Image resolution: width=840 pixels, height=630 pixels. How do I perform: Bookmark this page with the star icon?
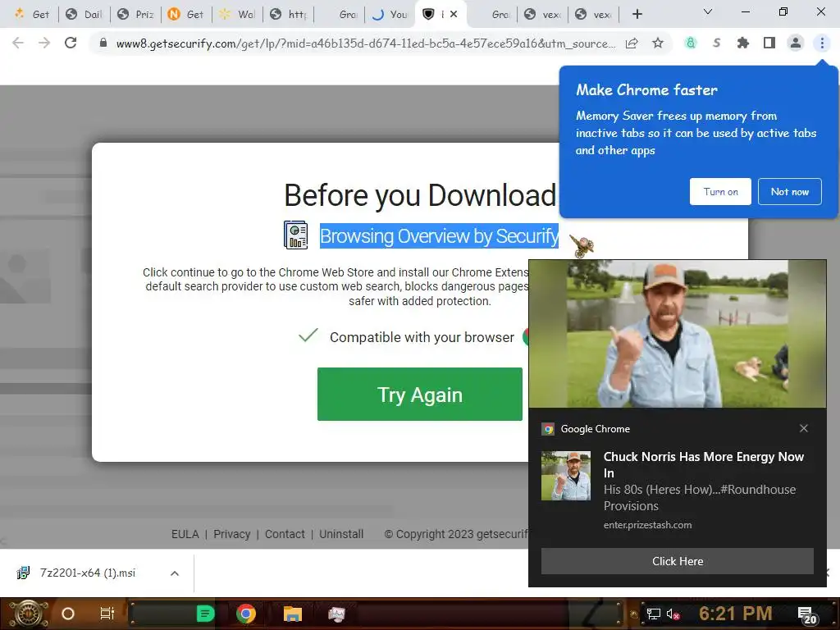[x=658, y=43]
